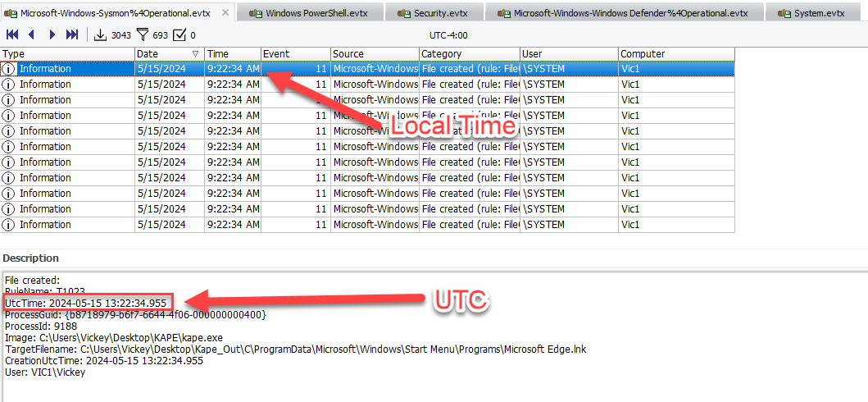The image size is (868, 402).
Task: Jump to last event with the last-record arrow
Action: pyautogui.click(x=72, y=34)
